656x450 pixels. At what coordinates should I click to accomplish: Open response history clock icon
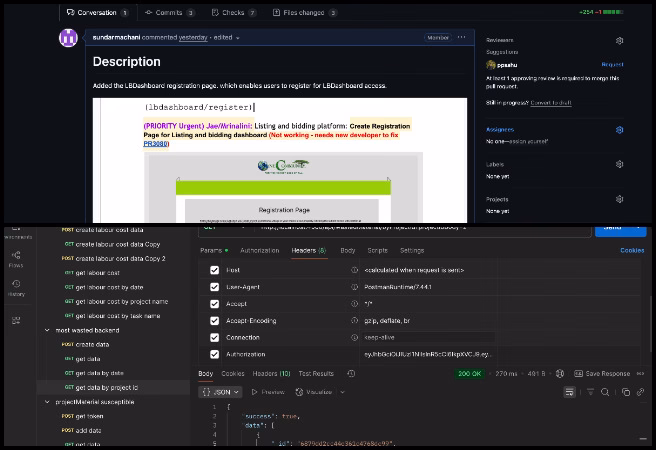click(x=351, y=373)
